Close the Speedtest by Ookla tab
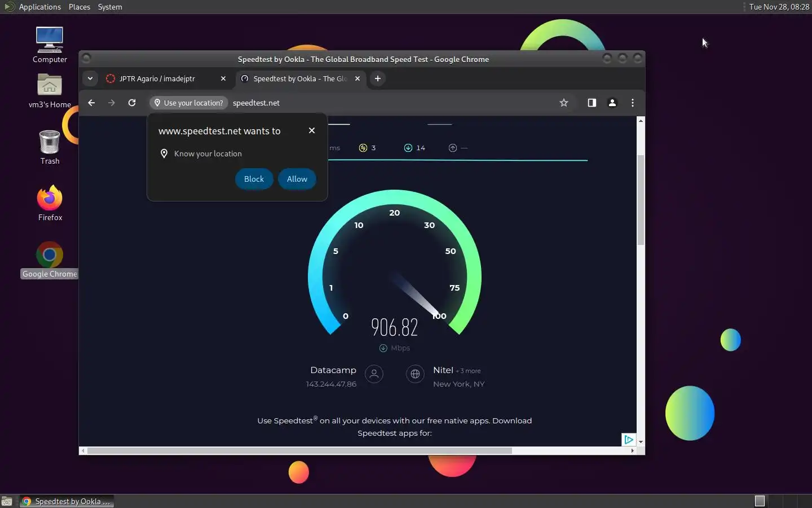 (358, 78)
